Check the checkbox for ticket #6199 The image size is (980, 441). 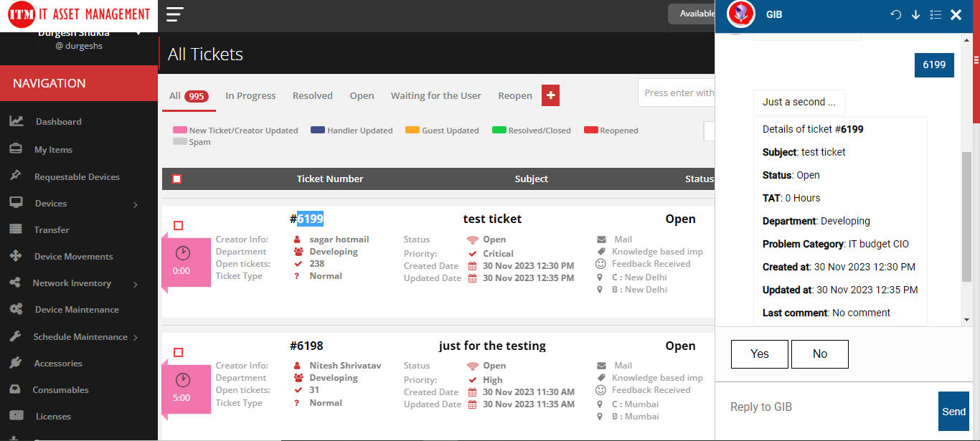pyautogui.click(x=179, y=225)
